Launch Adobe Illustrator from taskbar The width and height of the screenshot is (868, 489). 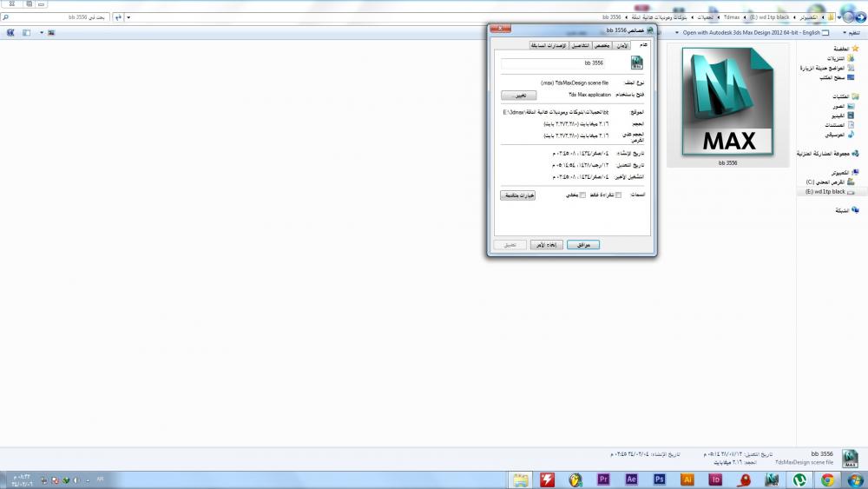point(687,479)
